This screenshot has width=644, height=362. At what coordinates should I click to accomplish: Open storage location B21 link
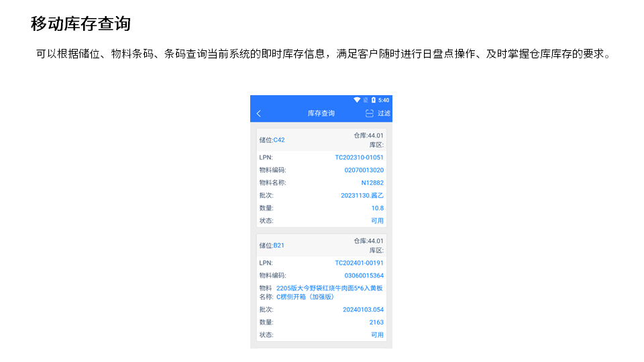(x=278, y=245)
